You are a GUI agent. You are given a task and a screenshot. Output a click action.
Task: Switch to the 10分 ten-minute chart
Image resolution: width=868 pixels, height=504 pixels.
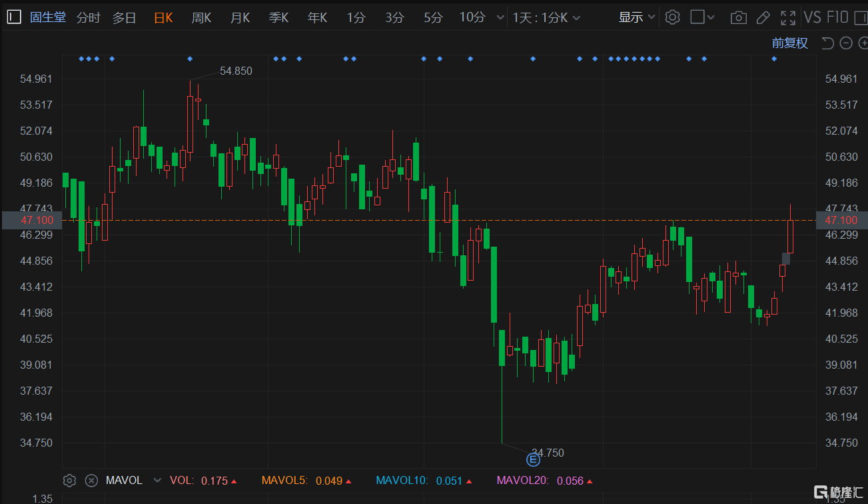click(x=472, y=18)
